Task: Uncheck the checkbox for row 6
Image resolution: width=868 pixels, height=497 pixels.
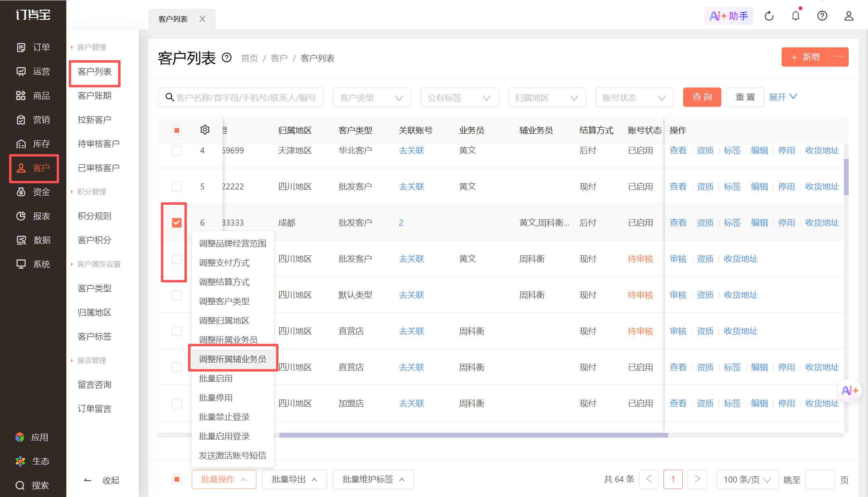Action: click(177, 223)
